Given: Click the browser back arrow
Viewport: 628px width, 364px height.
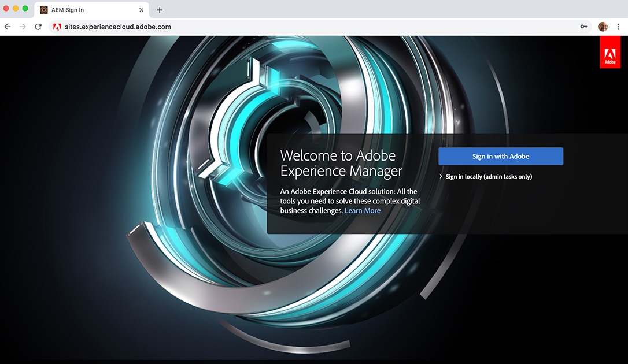Looking at the screenshot, I should tap(8, 27).
